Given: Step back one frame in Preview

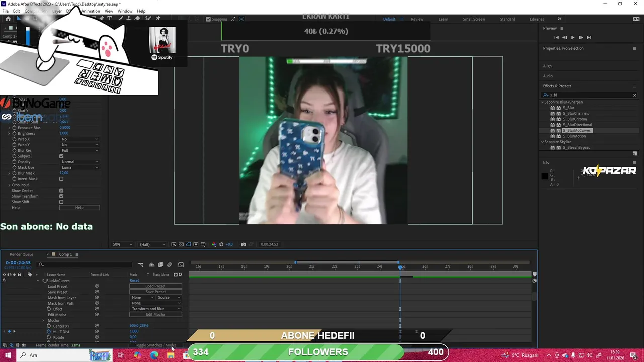Looking at the screenshot, I should tap(565, 37).
